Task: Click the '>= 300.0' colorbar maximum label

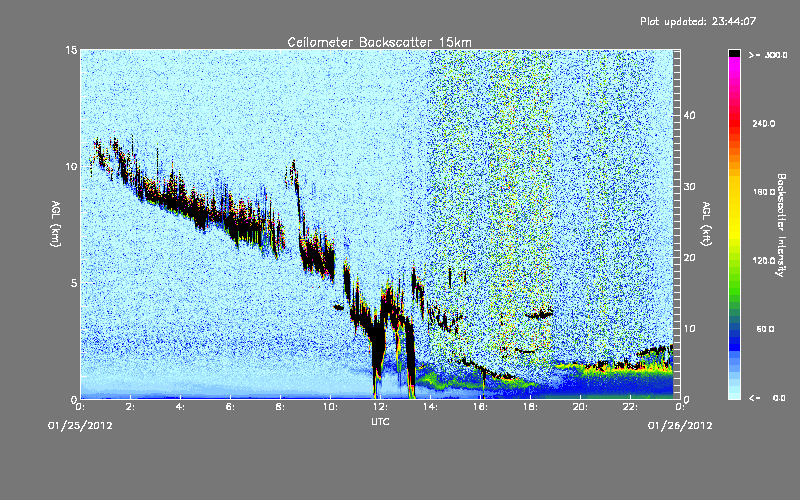Action: 768,55
